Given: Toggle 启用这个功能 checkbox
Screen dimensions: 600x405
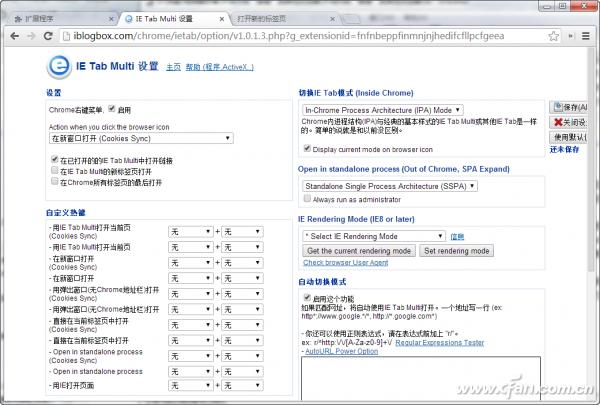Looking at the screenshot, I should click(307, 298).
